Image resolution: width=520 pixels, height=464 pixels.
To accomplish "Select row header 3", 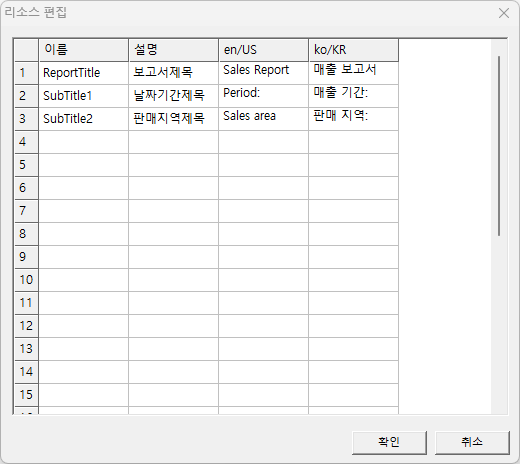I will point(26,119).
